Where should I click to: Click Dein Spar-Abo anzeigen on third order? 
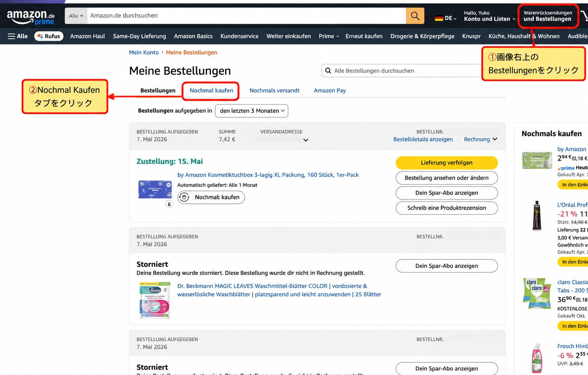446,369
